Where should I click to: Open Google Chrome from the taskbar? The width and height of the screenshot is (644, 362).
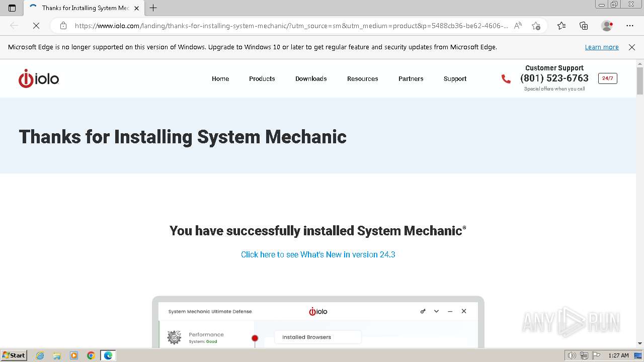(x=91, y=355)
